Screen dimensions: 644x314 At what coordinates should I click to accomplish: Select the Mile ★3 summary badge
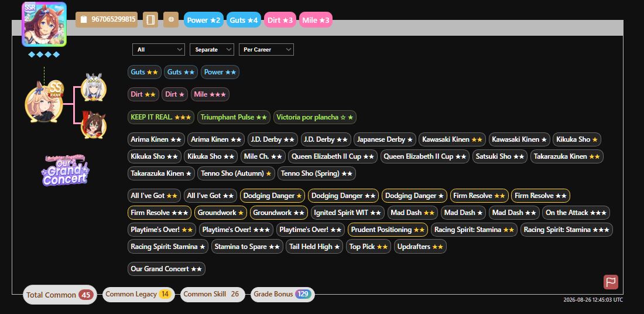316,20
